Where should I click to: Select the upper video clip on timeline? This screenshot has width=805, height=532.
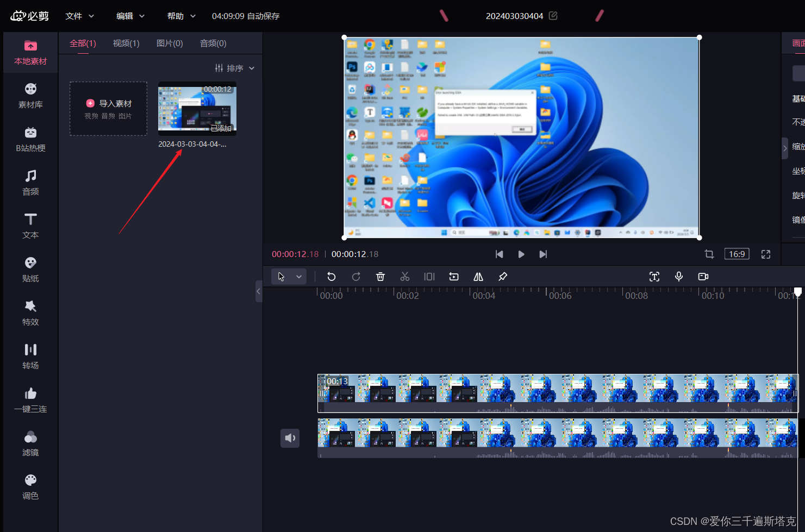point(558,393)
